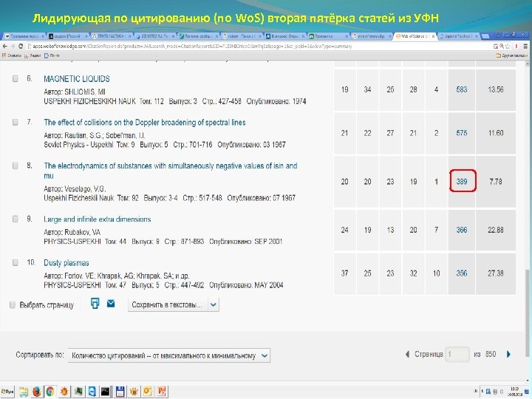Click the page vertical scrollbar thumb
This screenshot has height=399, width=532.
tap(527, 313)
